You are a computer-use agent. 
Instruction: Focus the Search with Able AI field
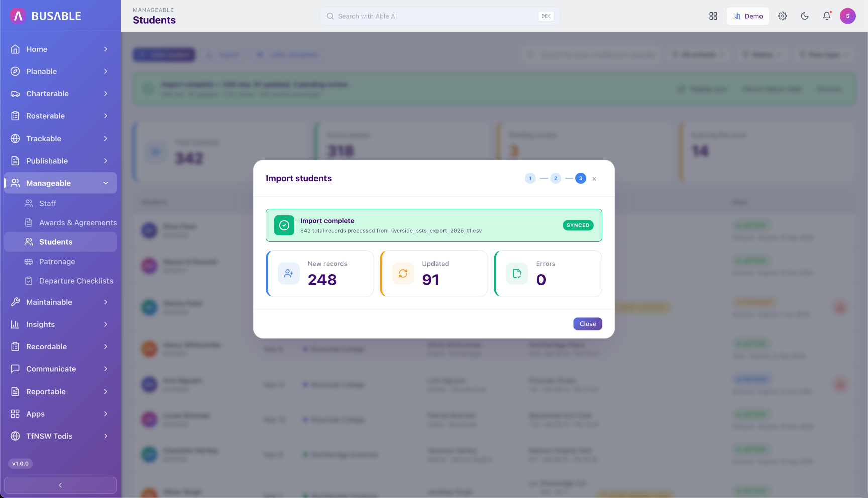click(440, 16)
